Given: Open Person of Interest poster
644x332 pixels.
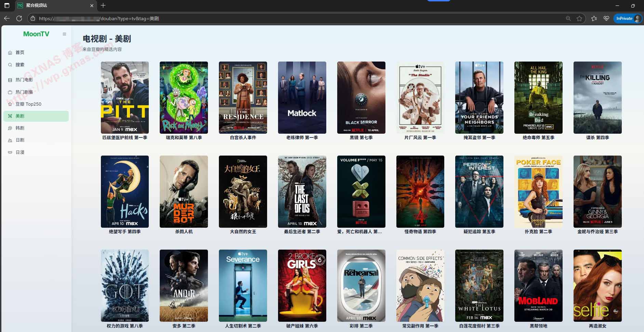Looking at the screenshot, I should click(479, 191).
